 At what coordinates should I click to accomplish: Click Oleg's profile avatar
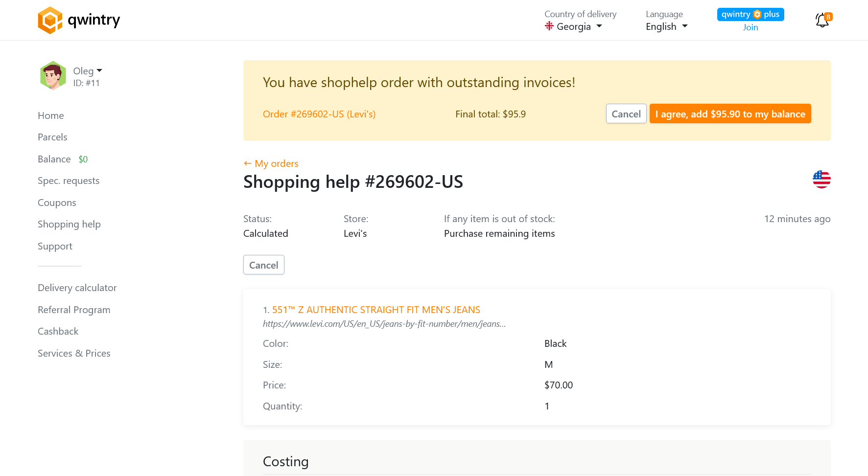pos(53,75)
